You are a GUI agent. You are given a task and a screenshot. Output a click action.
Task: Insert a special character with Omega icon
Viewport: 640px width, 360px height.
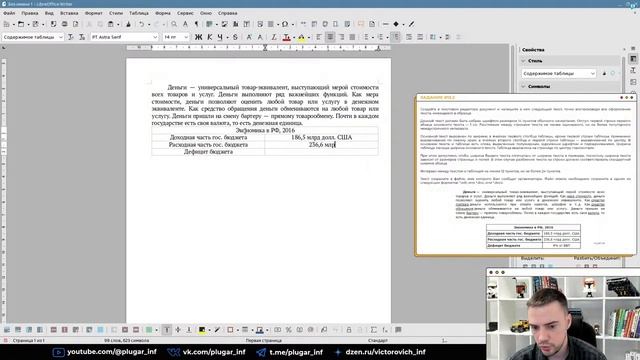pyautogui.click(x=285, y=24)
